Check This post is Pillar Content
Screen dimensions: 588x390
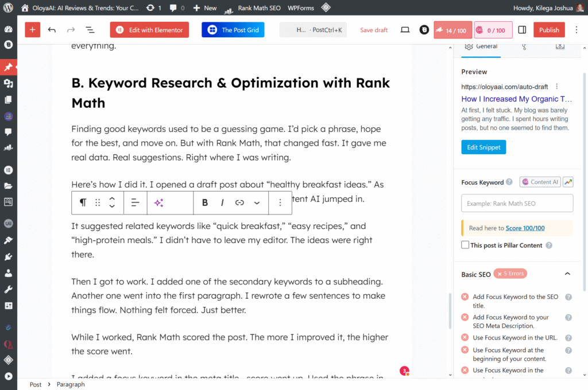tap(465, 245)
